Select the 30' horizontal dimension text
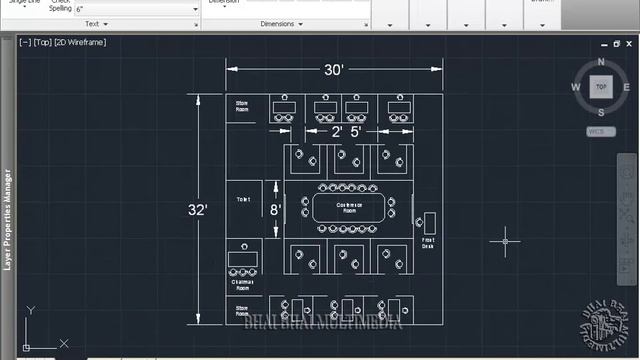Image resolution: width=640 pixels, height=360 pixels. coord(334,70)
